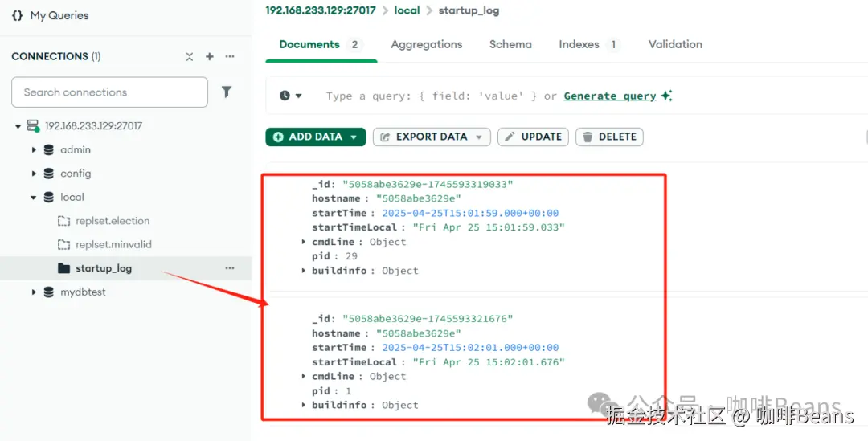Open connections filter funnel icon

[x=227, y=92]
